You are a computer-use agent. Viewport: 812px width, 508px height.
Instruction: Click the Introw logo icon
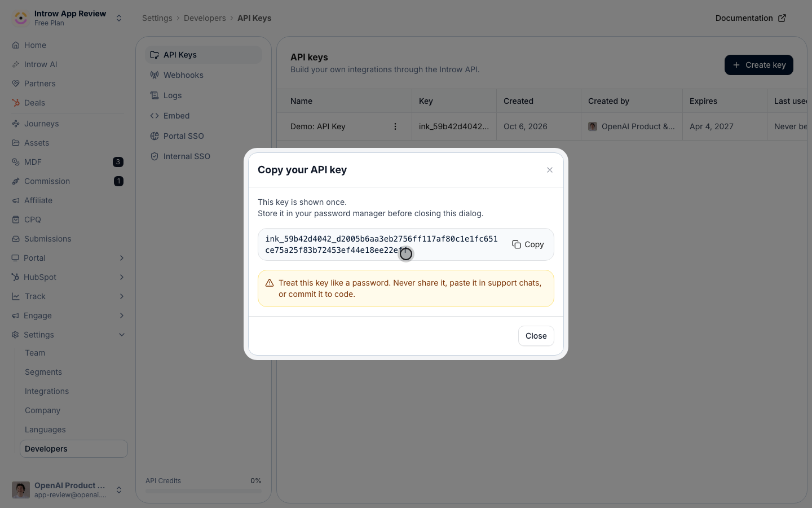[x=21, y=18]
